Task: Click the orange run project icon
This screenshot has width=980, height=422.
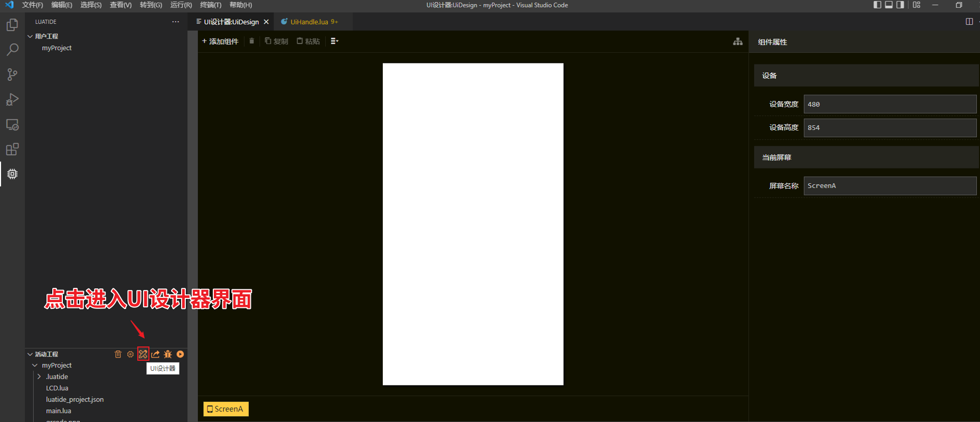Action: [181, 354]
